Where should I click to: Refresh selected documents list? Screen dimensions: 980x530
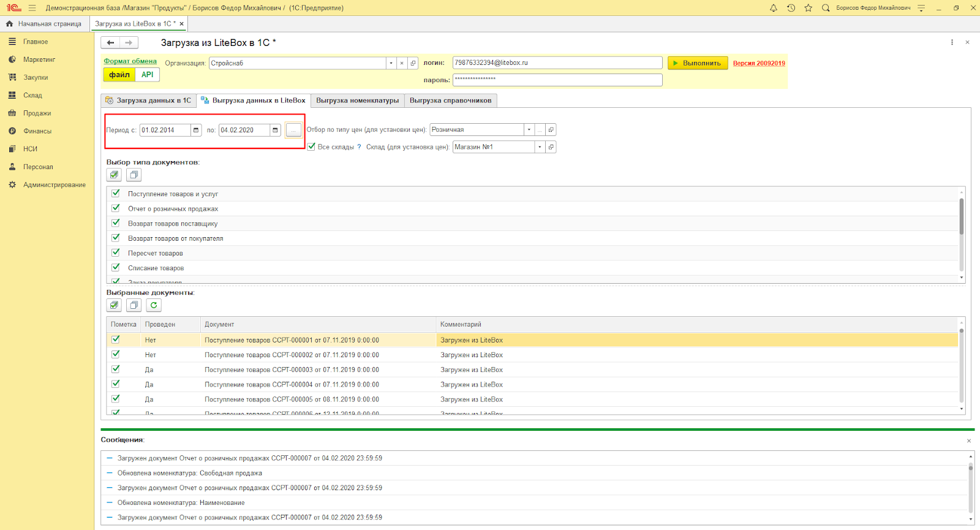point(154,305)
